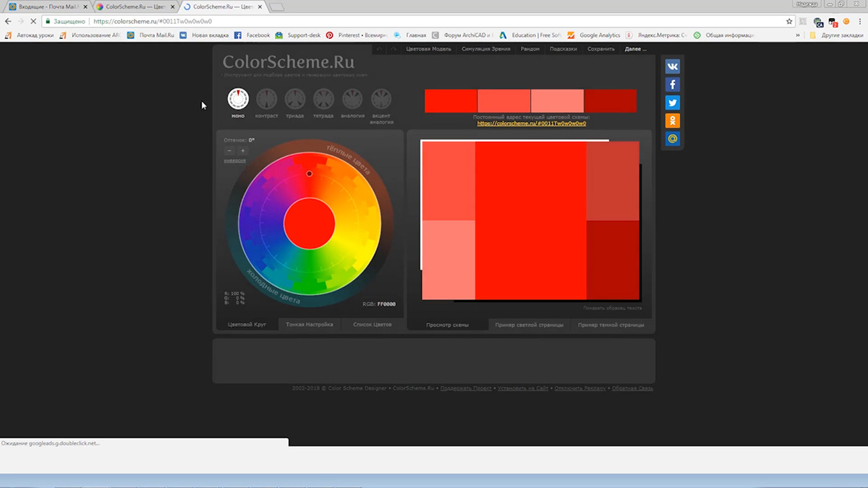The width and height of the screenshot is (868, 488).
Task: Click the hue marker dot on color wheel
Action: pos(310,174)
